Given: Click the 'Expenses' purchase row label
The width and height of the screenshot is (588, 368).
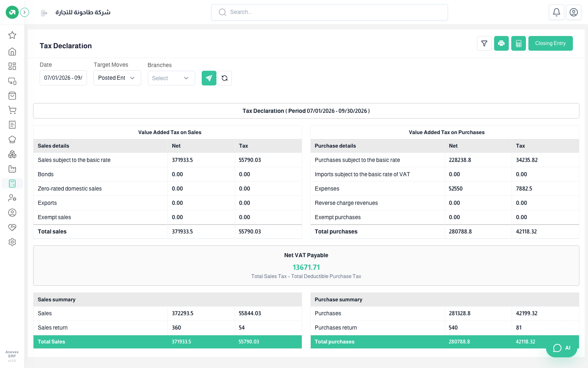Looking at the screenshot, I should [x=327, y=188].
